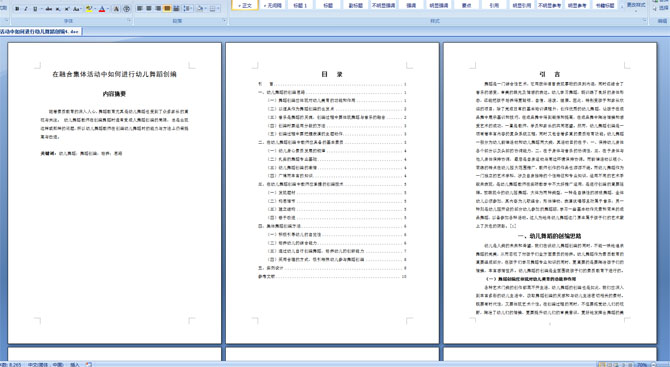Switch to the document tab ending in 4.doc

pyautogui.click(x=41, y=32)
